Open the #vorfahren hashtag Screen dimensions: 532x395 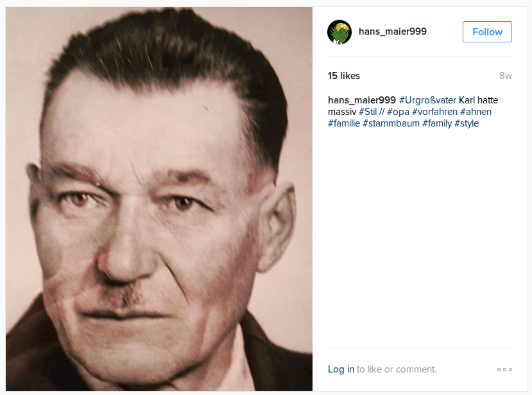pos(434,112)
